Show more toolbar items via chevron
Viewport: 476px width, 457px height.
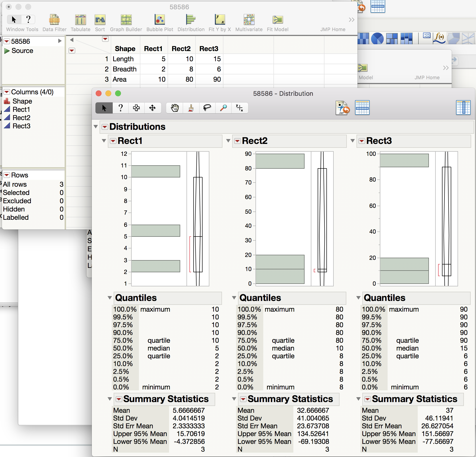(x=351, y=20)
